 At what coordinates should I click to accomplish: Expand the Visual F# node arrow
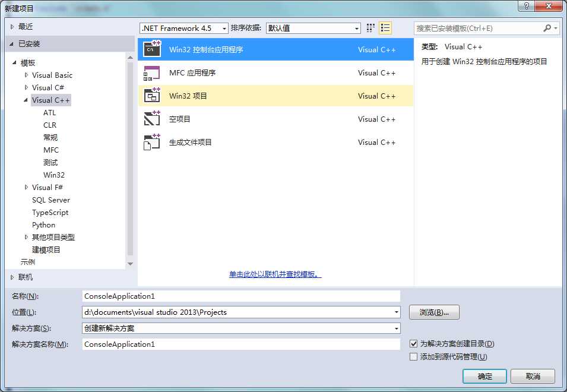[x=26, y=187]
